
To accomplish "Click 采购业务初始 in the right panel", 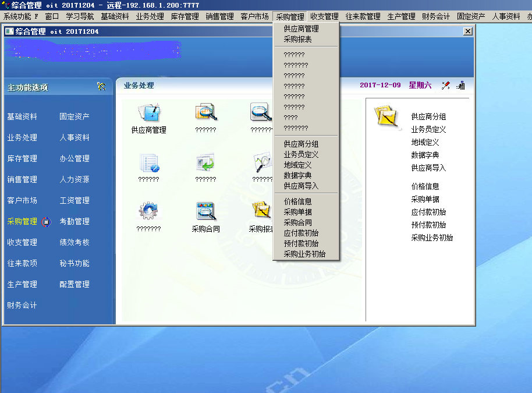I will pos(432,238).
